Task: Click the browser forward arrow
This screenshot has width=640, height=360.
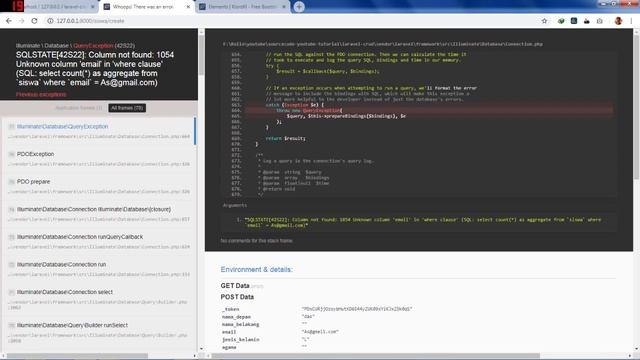Action: point(22,21)
